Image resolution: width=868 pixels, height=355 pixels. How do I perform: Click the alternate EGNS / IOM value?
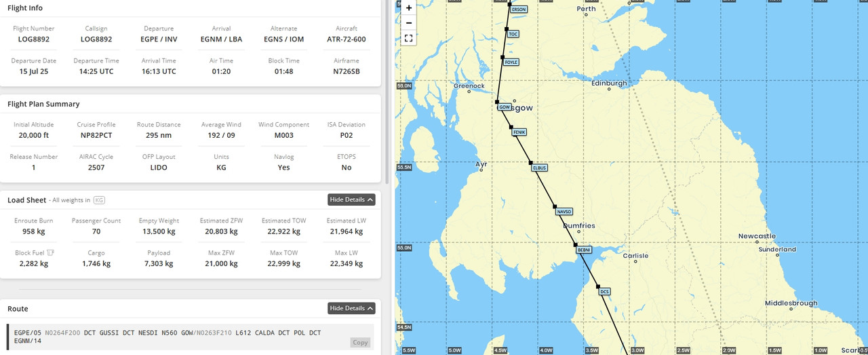283,39
